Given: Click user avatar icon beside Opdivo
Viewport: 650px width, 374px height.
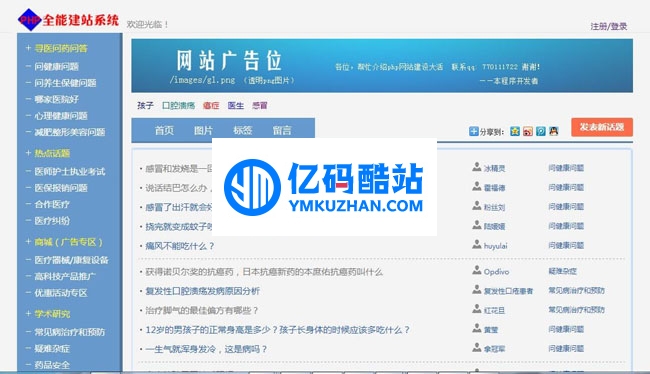Looking at the screenshot, I should pos(477,271).
